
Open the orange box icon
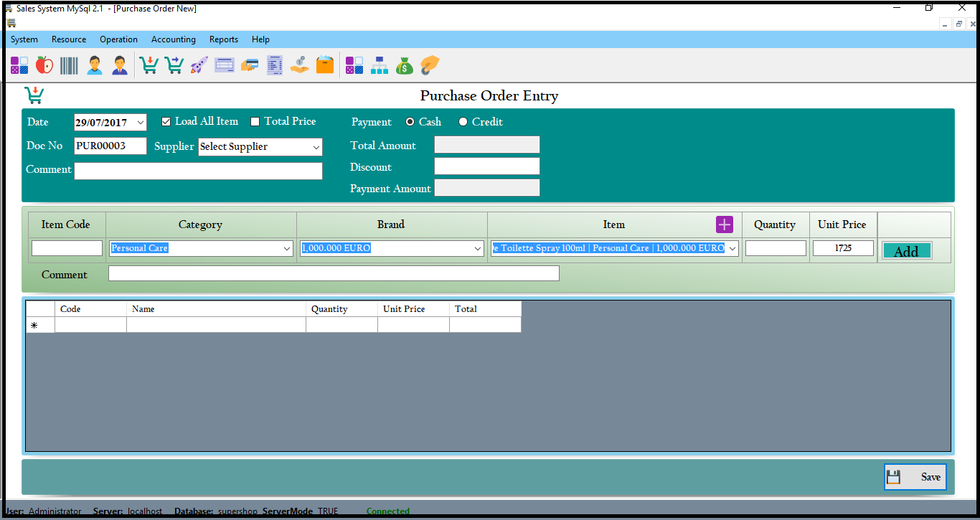(325, 65)
